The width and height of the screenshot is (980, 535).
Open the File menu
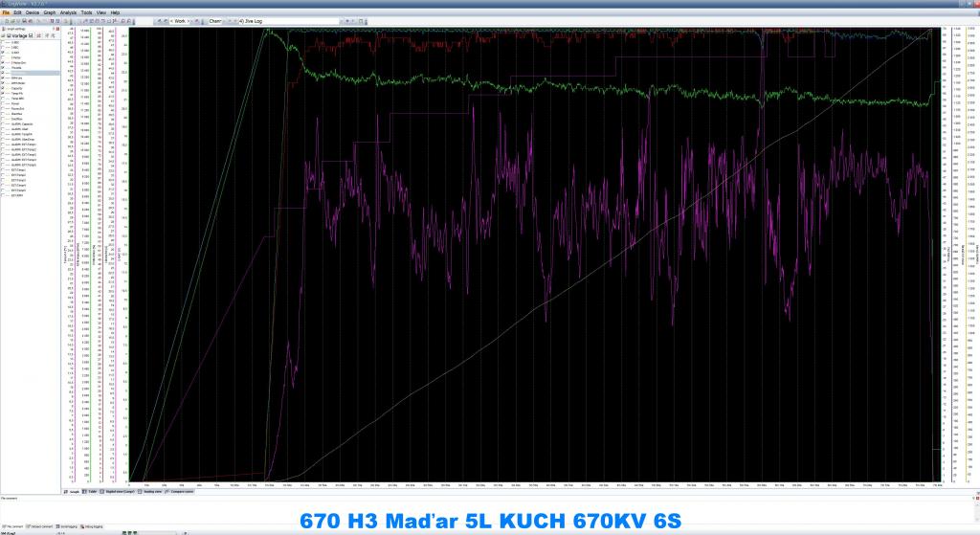tap(6, 12)
